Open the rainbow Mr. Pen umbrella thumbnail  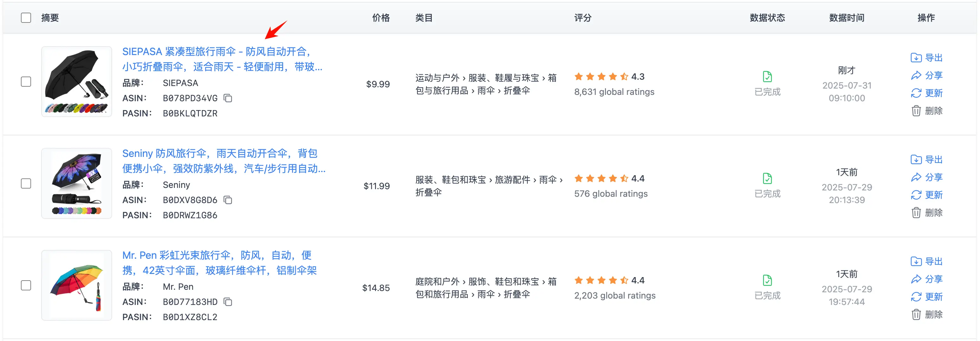(76, 285)
